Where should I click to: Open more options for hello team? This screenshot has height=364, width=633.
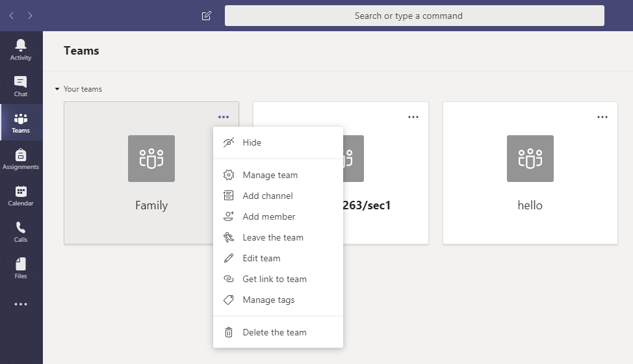tap(602, 117)
